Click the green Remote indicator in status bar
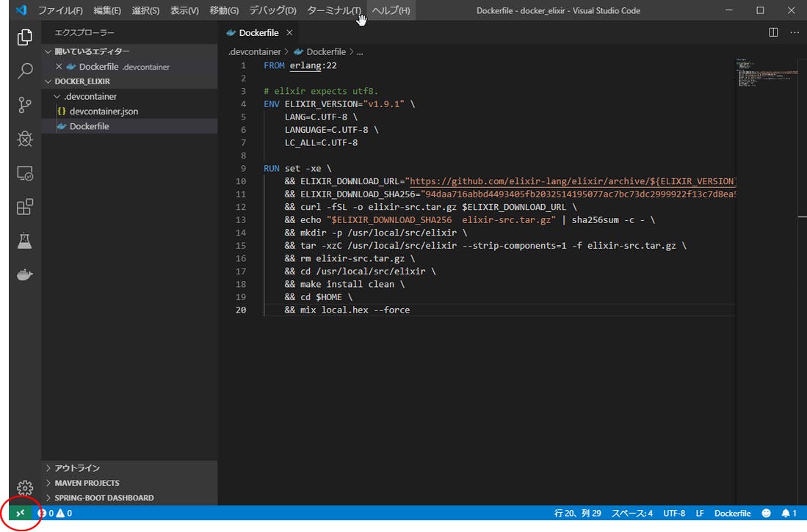 [x=20, y=513]
